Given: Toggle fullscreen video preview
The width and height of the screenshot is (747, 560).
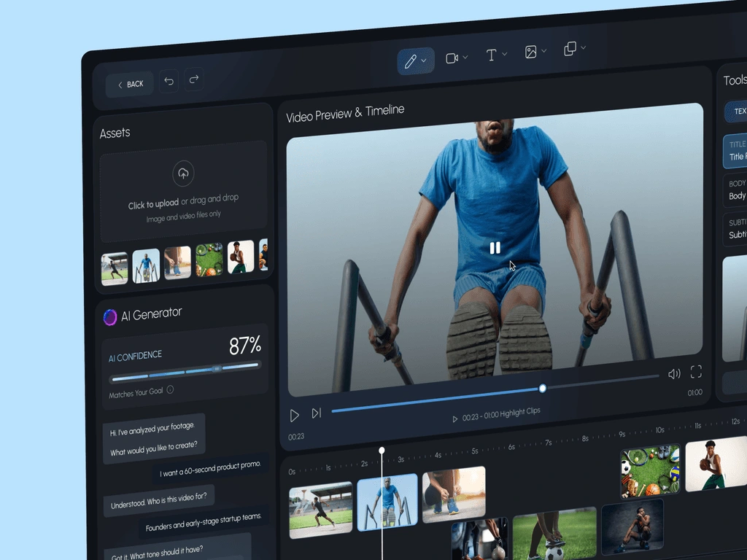Looking at the screenshot, I should [696, 371].
